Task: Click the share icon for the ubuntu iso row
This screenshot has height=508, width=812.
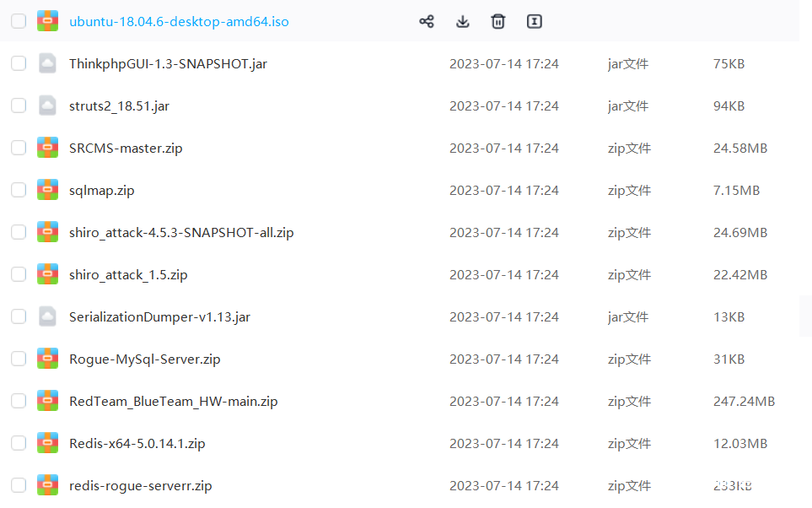Action: click(x=427, y=21)
